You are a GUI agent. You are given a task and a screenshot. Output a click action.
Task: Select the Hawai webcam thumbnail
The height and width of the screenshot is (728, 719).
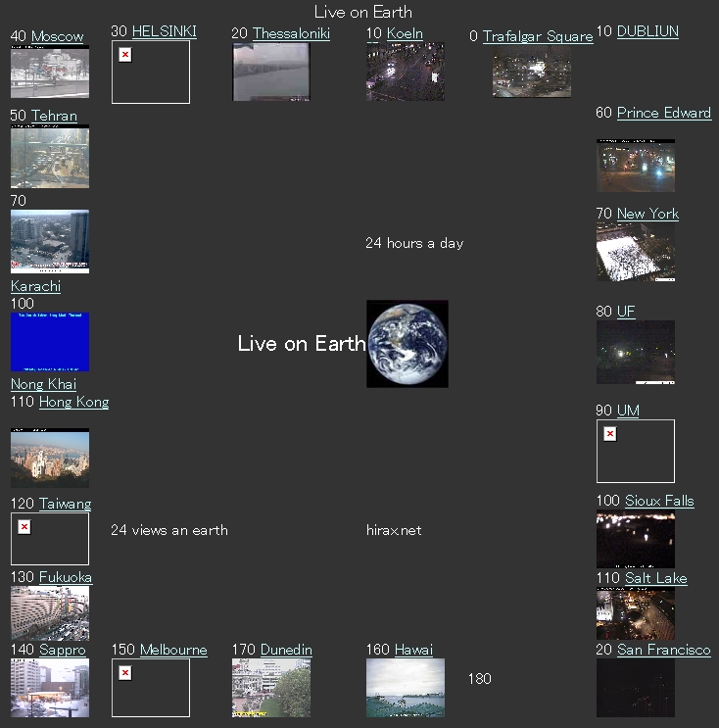tap(405, 687)
